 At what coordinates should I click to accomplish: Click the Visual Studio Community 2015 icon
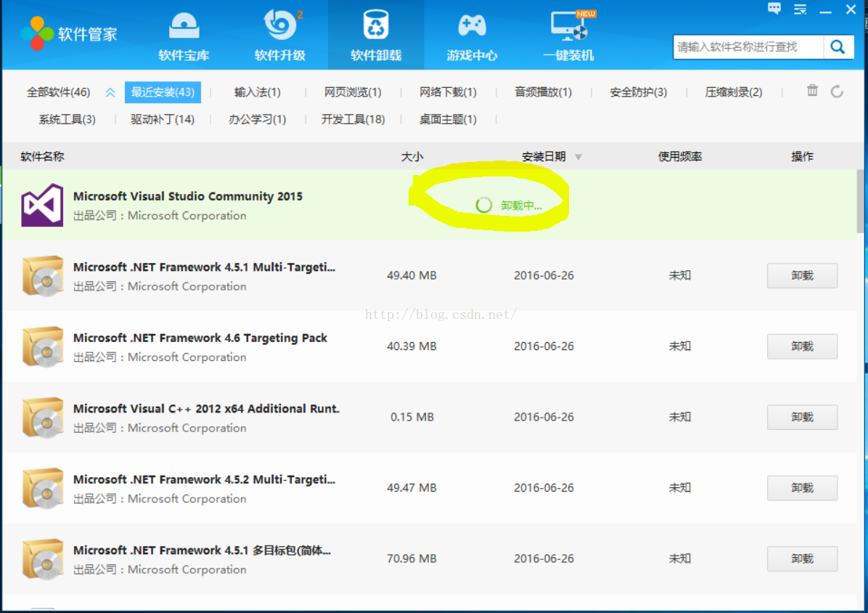click(42, 205)
